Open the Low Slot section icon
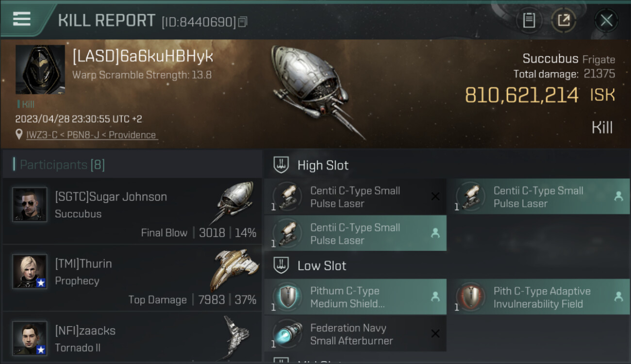The image size is (631, 364). click(281, 265)
